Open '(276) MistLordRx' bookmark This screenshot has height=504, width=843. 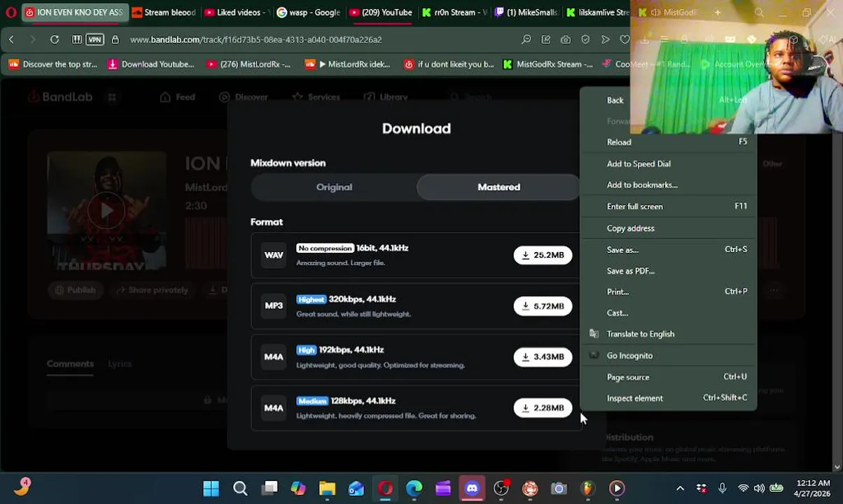click(x=249, y=64)
